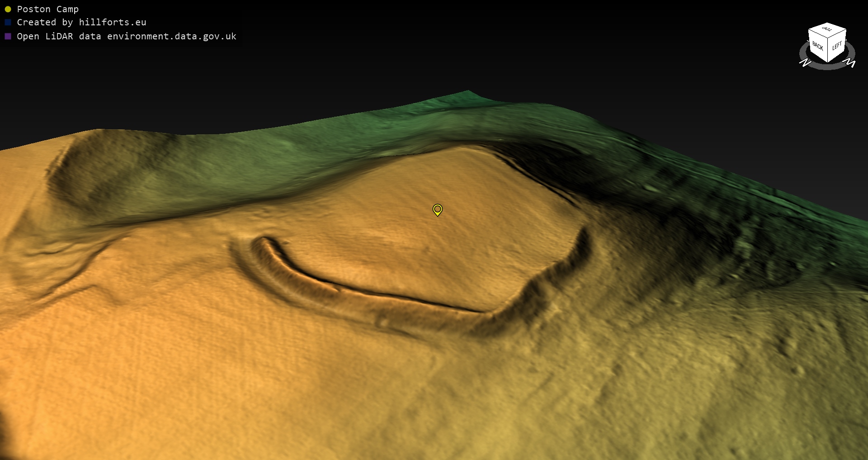The width and height of the screenshot is (868, 460).
Task: Select the BACK face of navigation cube
Action: (817, 46)
